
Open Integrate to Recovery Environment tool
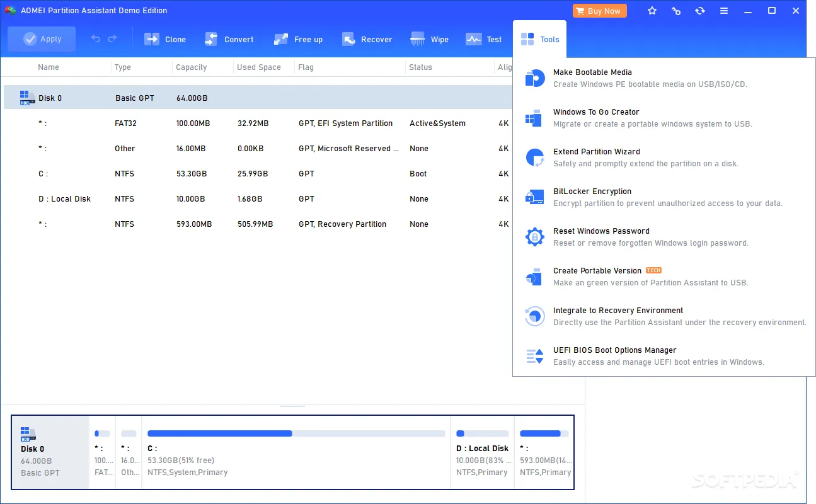(x=618, y=311)
